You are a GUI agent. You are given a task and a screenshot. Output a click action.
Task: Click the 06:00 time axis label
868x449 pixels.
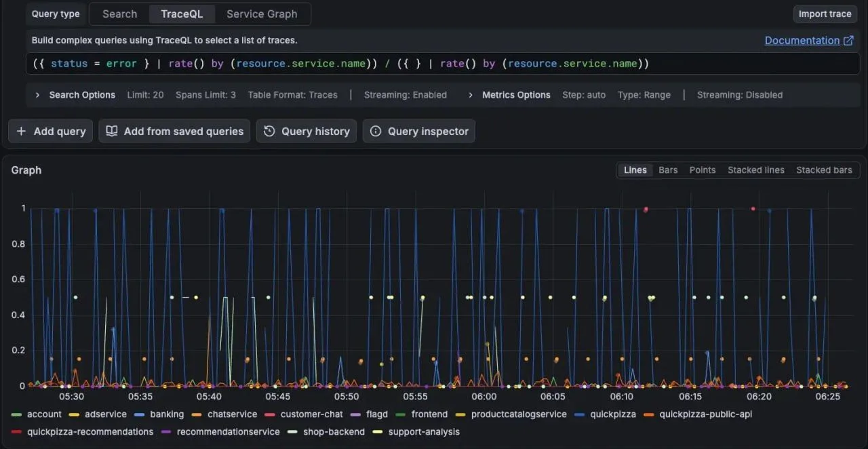tap(484, 397)
